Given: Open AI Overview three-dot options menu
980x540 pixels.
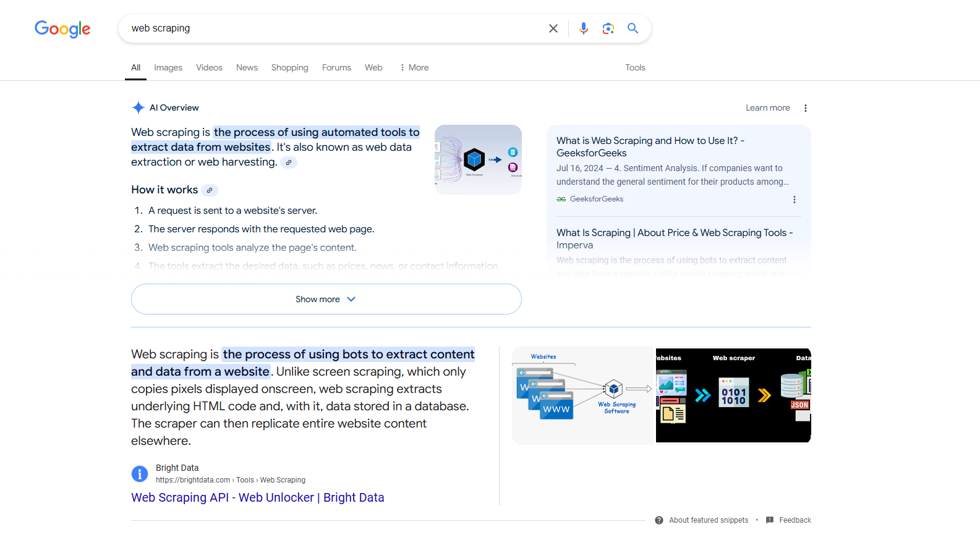Looking at the screenshot, I should [805, 108].
